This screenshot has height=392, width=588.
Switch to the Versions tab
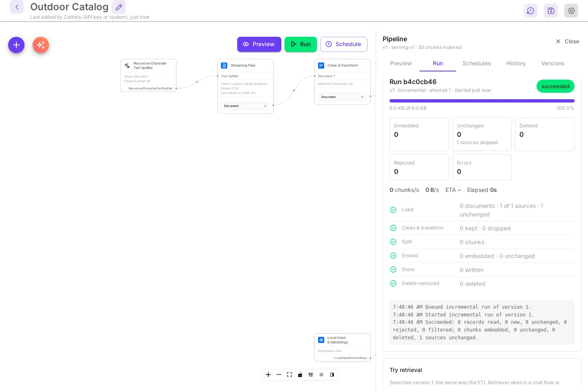(x=553, y=63)
